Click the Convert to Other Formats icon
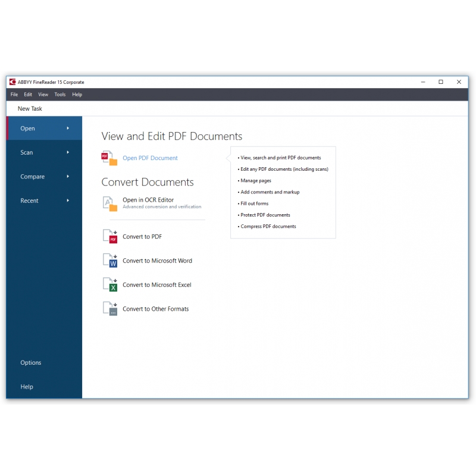The image size is (476, 476). tap(110, 308)
